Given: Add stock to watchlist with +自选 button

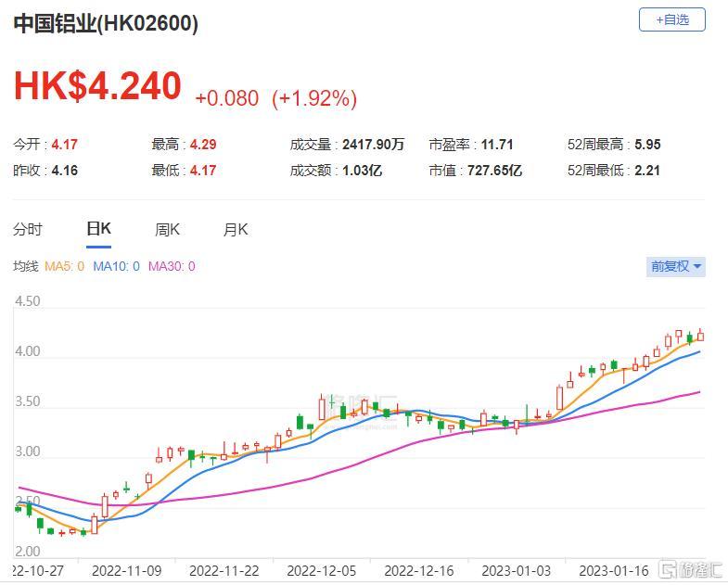Looking at the screenshot, I should (671, 19).
